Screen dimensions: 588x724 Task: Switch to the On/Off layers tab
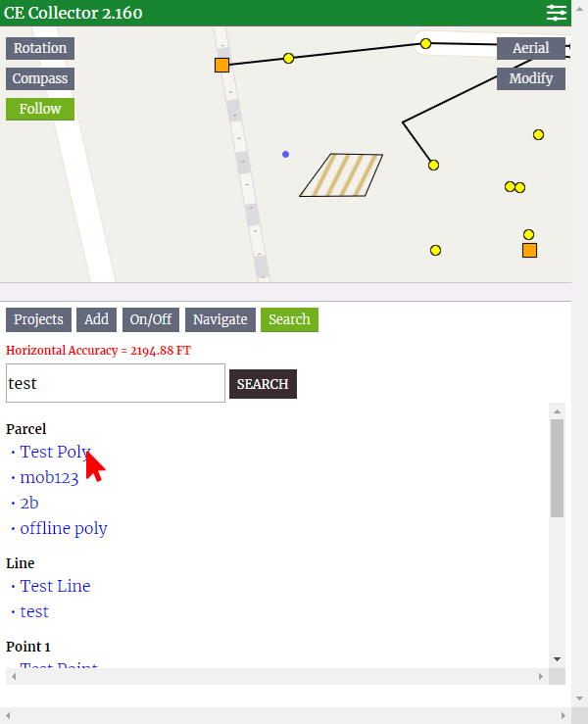point(151,319)
